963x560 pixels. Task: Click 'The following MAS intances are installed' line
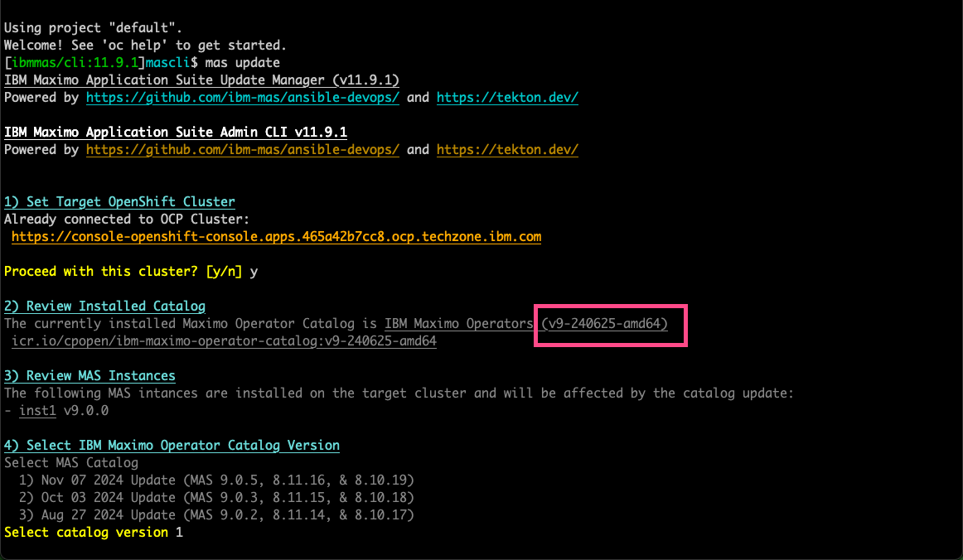(x=399, y=393)
